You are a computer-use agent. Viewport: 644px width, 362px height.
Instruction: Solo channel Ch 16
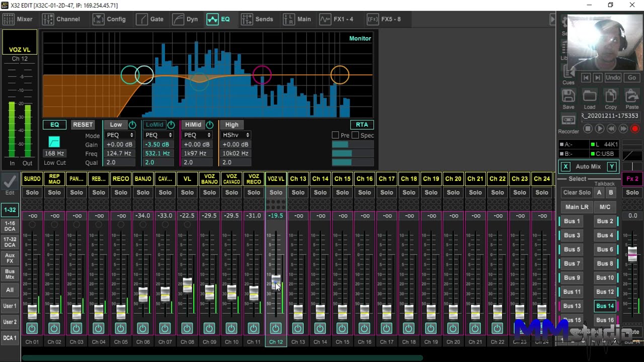[x=364, y=193]
